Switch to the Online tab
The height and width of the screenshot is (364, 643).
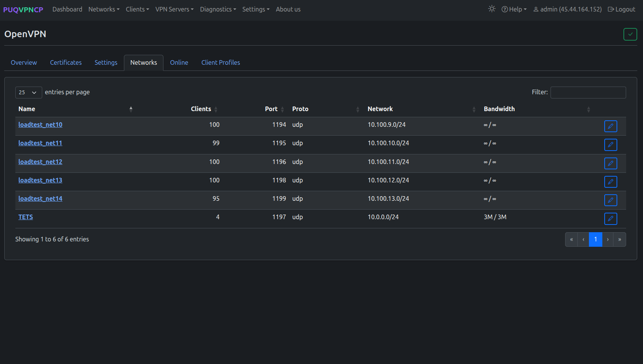(179, 62)
